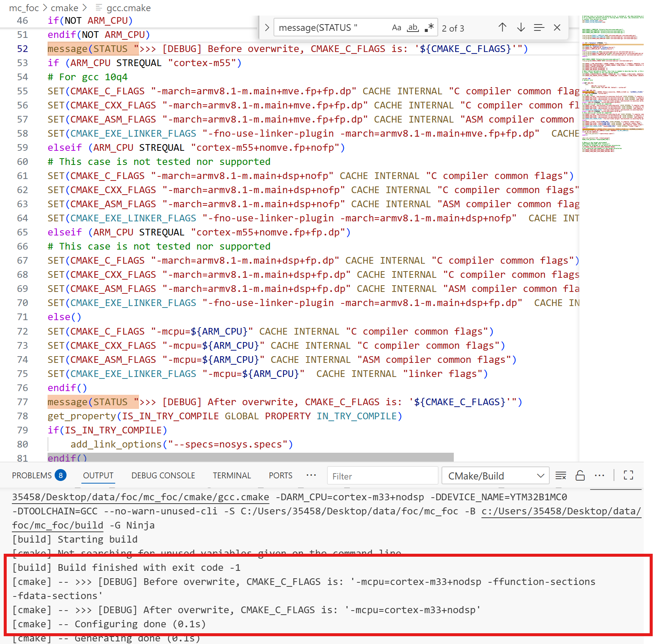Show additional hidden panel tabs
The height and width of the screenshot is (644, 653).
(311, 475)
